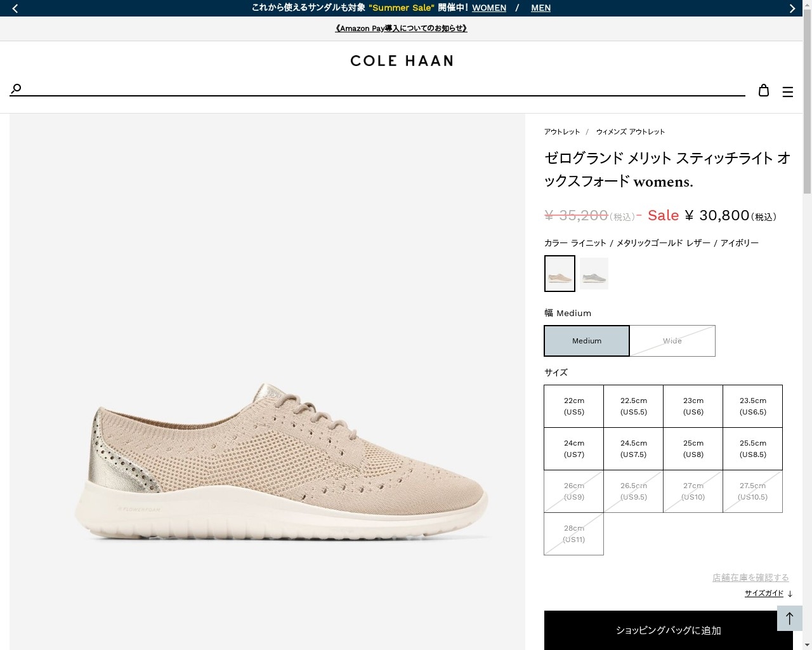Open the WOMEN sale link
The height and width of the screenshot is (650, 812).
click(489, 8)
